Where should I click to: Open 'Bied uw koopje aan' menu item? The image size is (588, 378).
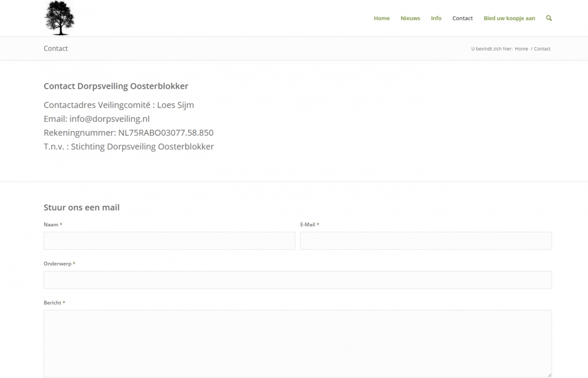point(509,18)
